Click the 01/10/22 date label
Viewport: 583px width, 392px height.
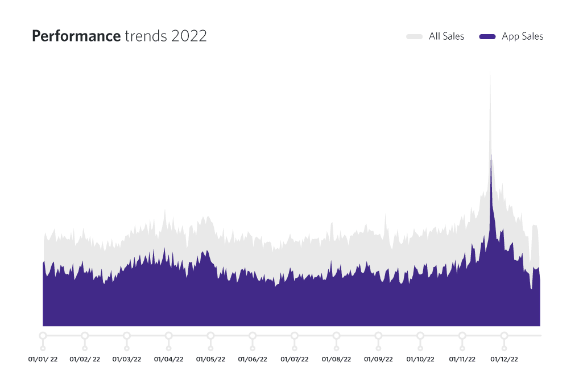(x=420, y=359)
